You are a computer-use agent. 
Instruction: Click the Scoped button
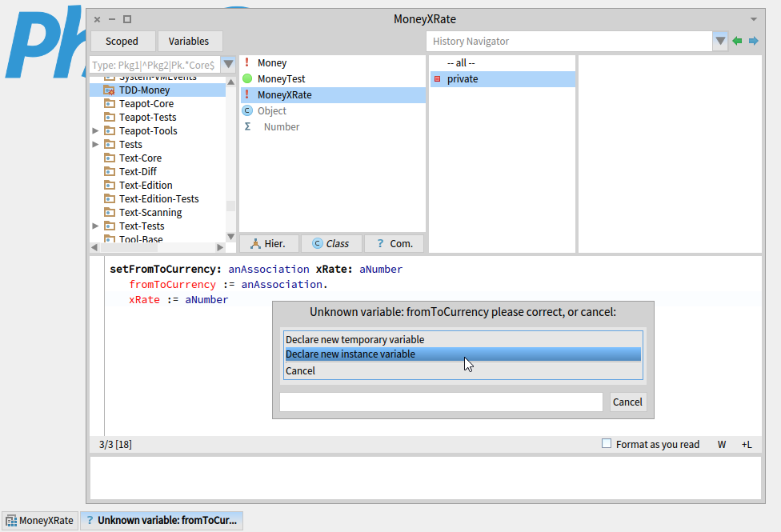(122, 42)
